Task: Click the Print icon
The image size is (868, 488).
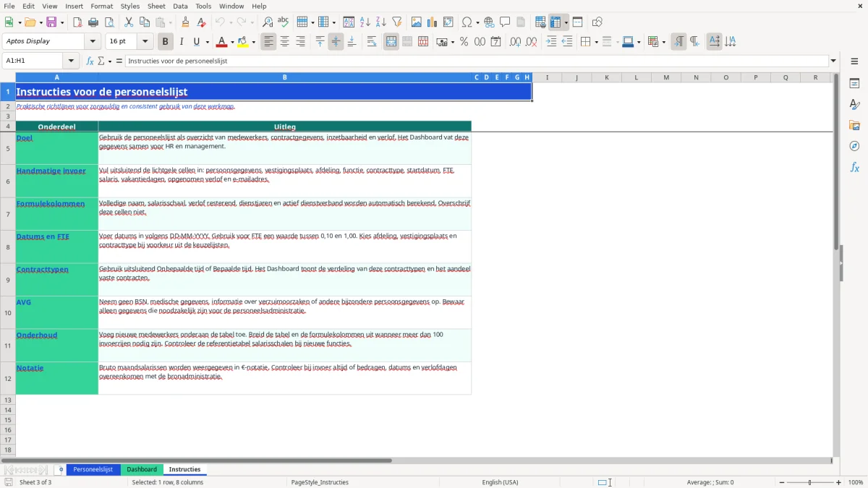Action: click(93, 22)
